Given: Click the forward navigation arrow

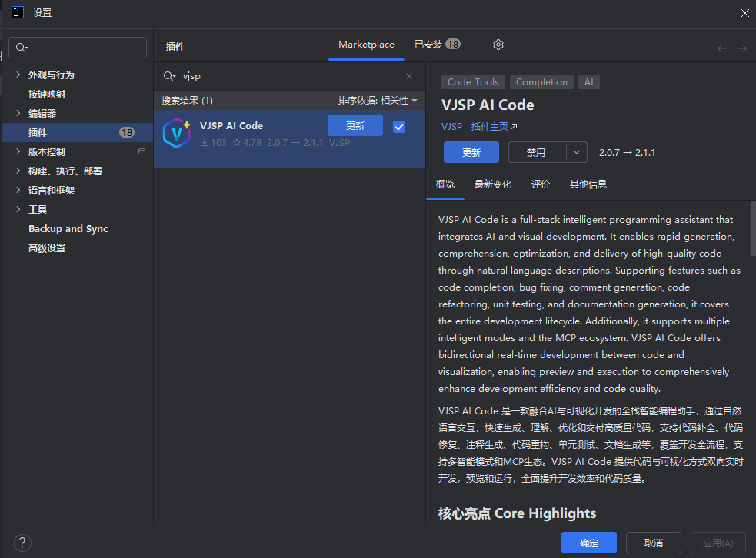Looking at the screenshot, I should (742, 48).
